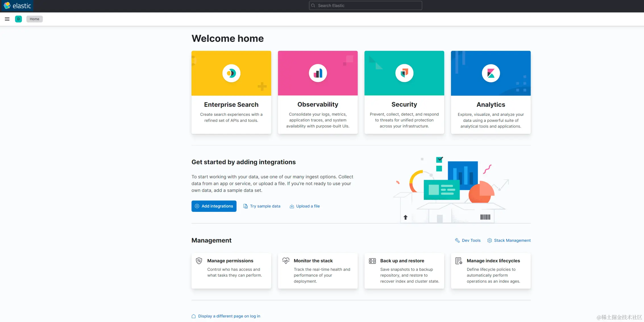Click the shield icon for Manage permissions

pos(199,261)
